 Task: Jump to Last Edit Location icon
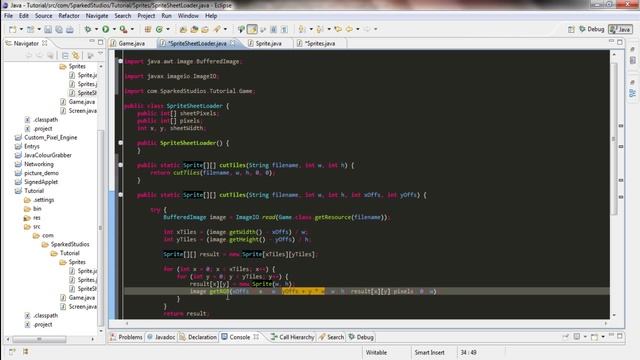tap(338, 29)
